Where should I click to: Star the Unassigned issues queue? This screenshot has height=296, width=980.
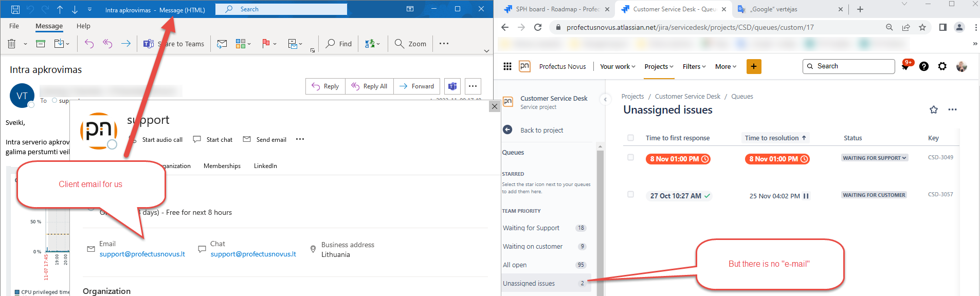coord(934,109)
